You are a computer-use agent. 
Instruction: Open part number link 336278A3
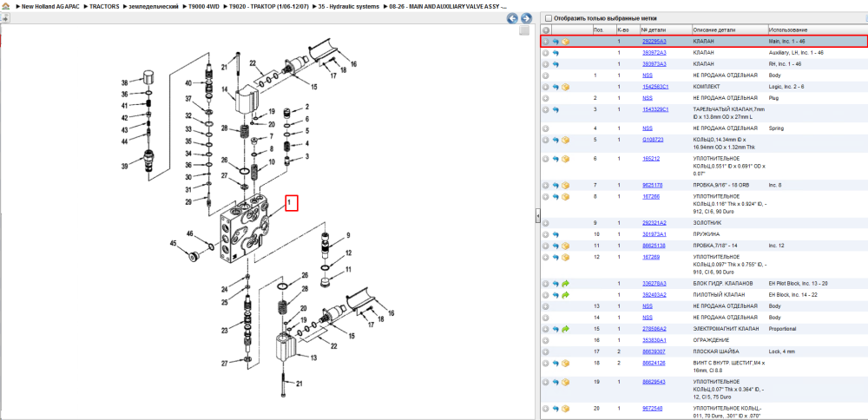(654, 284)
